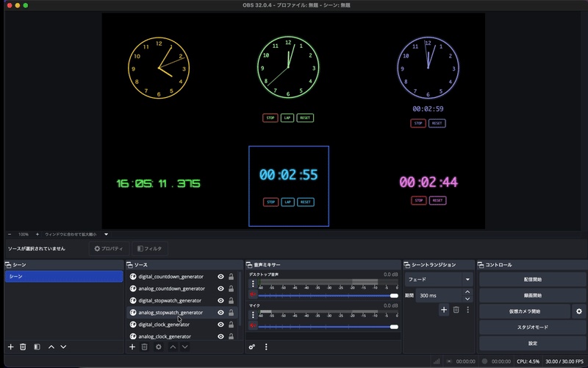Viewport: 588px width, 368px height.
Task: Add a new scene with plus icon
Action: coord(10,347)
